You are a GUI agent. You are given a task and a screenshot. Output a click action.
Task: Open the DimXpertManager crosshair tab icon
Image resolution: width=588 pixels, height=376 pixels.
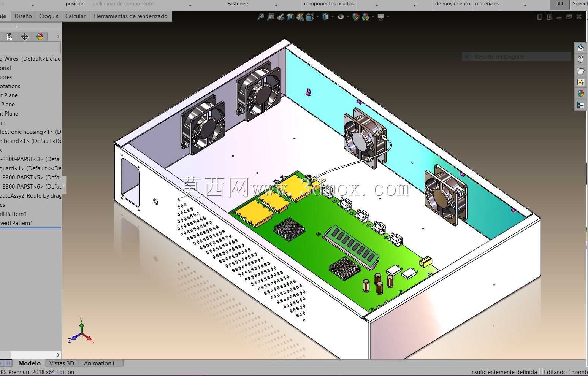[25, 36]
